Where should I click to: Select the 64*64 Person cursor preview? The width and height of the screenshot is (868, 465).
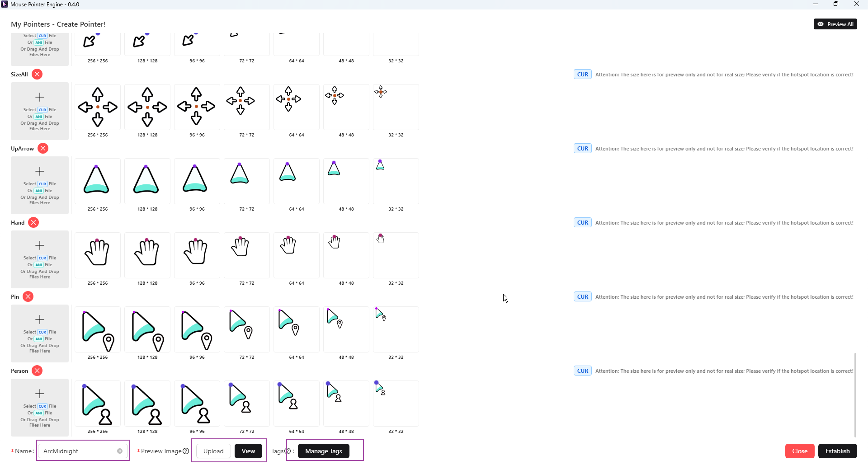click(x=297, y=403)
